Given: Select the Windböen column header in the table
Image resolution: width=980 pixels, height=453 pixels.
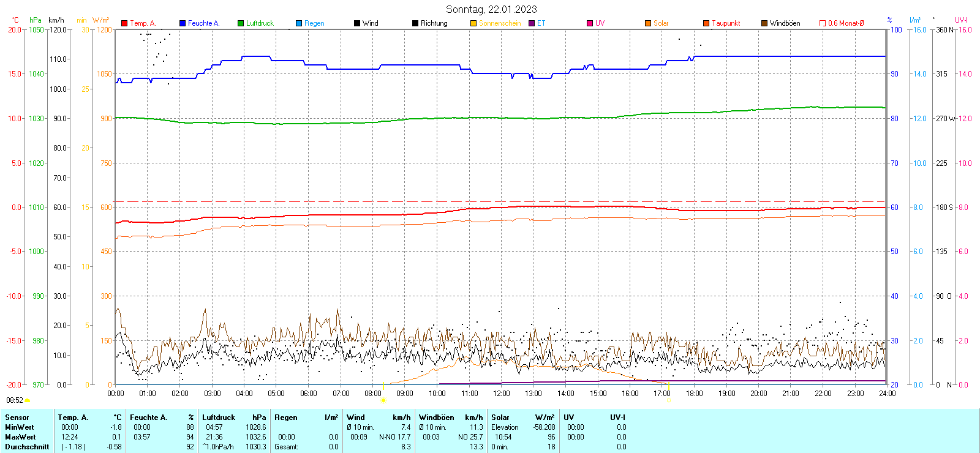Looking at the screenshot, I should click(x=436, y=417).
